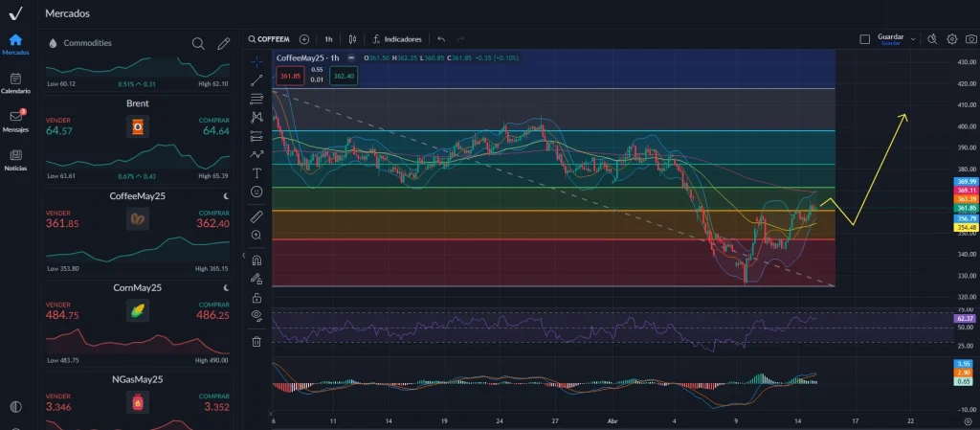
Task: Select the Fibonacci retracement lines tool
Action: point(256,99)
